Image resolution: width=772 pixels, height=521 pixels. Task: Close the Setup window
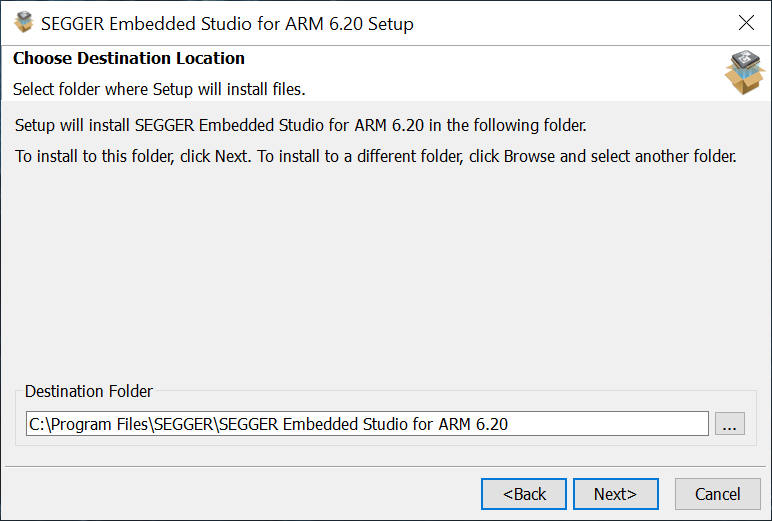pyautogui.click(x=745, y=22)
